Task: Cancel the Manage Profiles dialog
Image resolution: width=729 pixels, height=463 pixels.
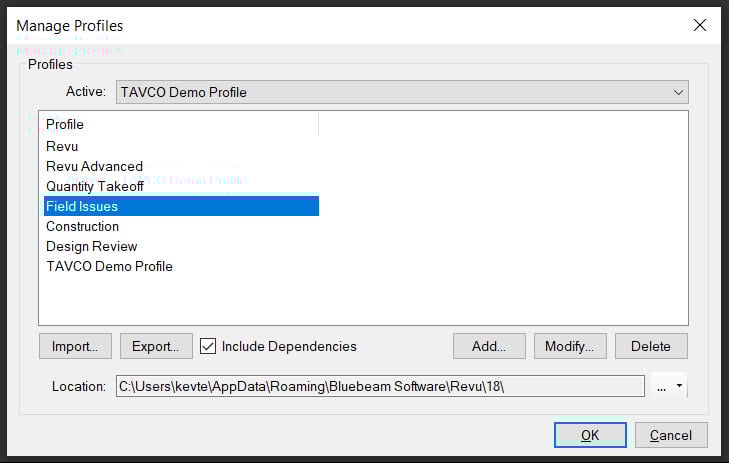Action: [671, 435]
